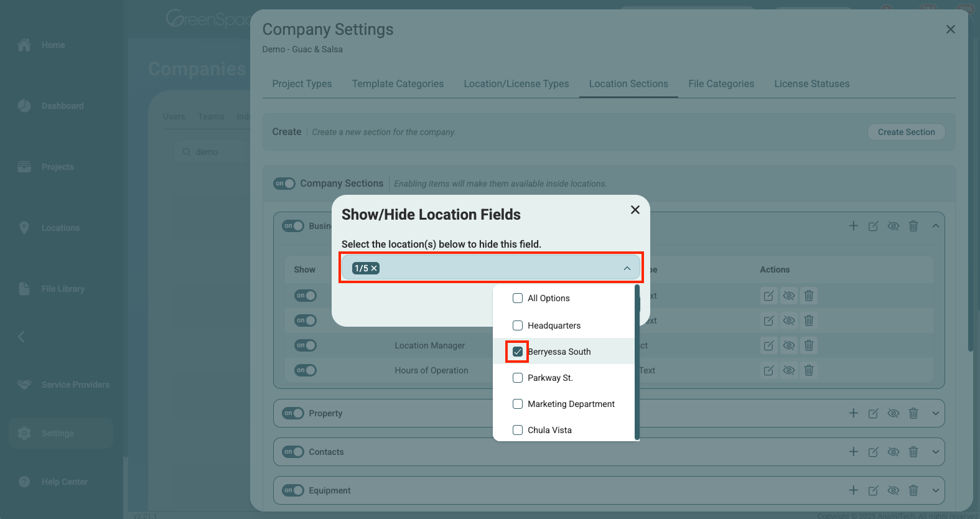Expand the Property section chevron
This screenshot has height=519, width=980.
pos(936,413)
